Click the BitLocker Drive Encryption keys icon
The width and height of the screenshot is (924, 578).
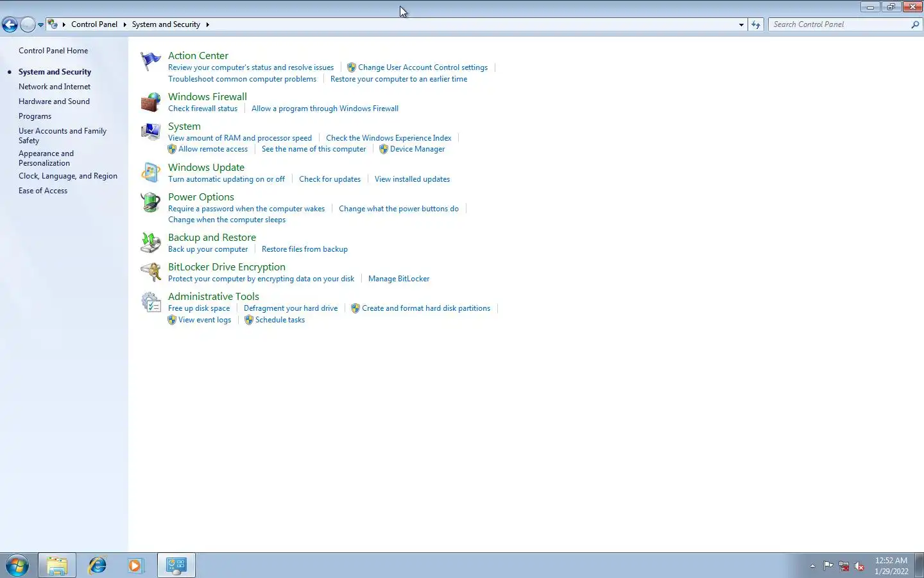click(151, 272)
